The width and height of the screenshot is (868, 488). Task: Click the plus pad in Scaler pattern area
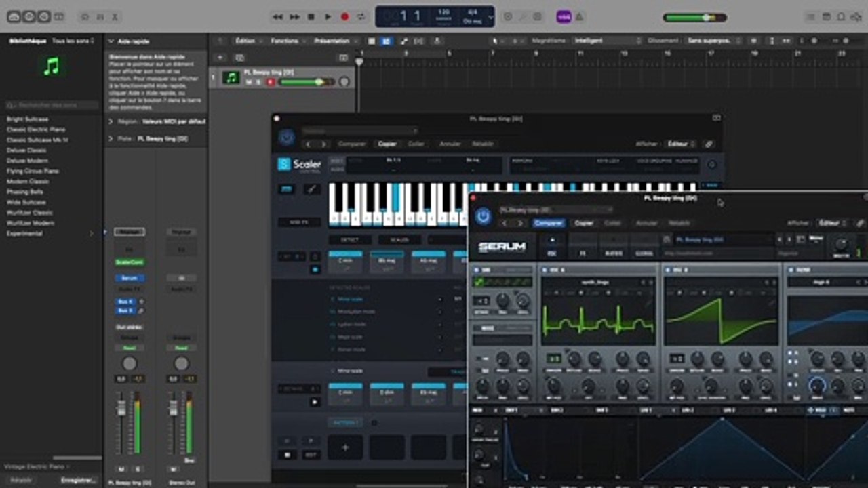[x=345, y=447]
